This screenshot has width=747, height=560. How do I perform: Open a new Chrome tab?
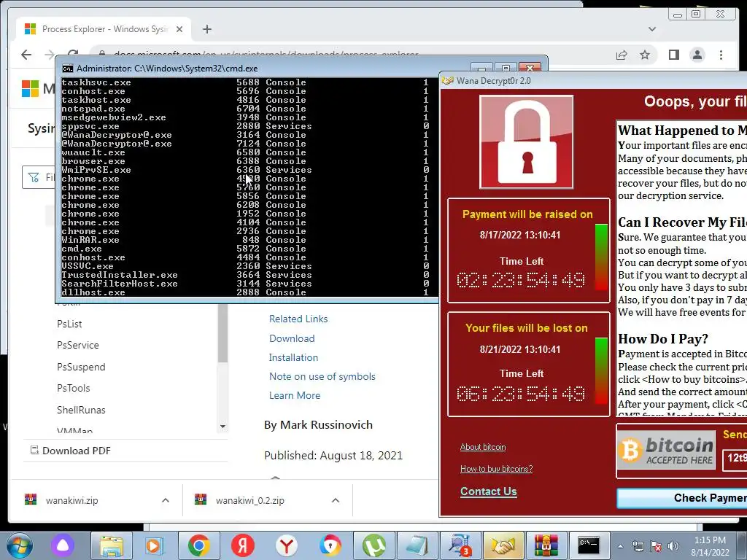coord(206,29)
